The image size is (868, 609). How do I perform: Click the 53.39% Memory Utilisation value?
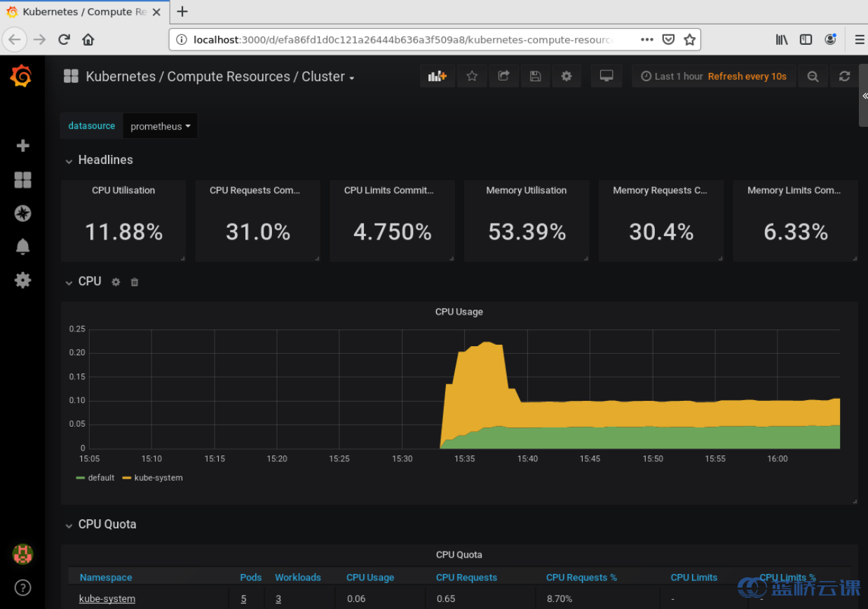coord(527,232)
